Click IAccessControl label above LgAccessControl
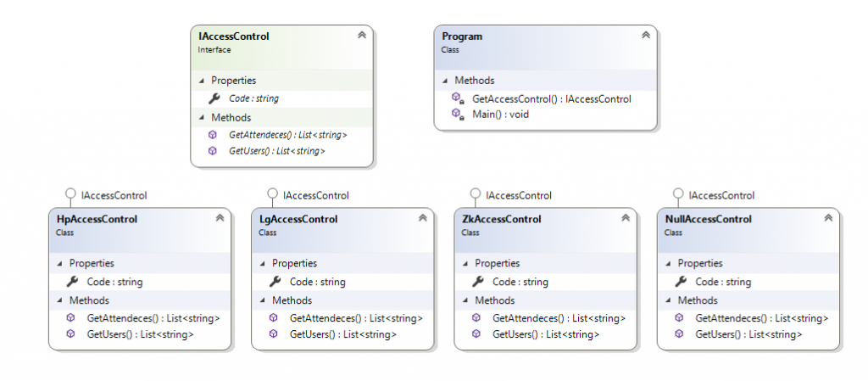The width and height of the screenshot is (868, 381). (316, 195)
